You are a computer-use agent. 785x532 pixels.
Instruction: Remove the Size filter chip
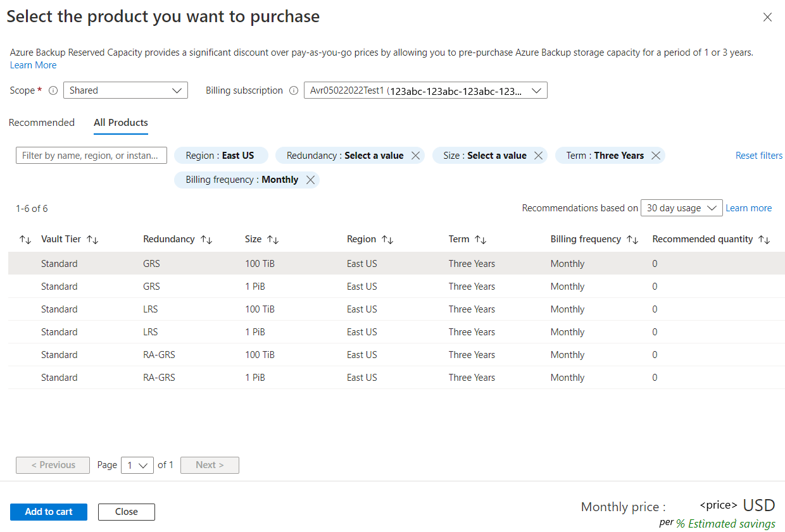(539, 156)
